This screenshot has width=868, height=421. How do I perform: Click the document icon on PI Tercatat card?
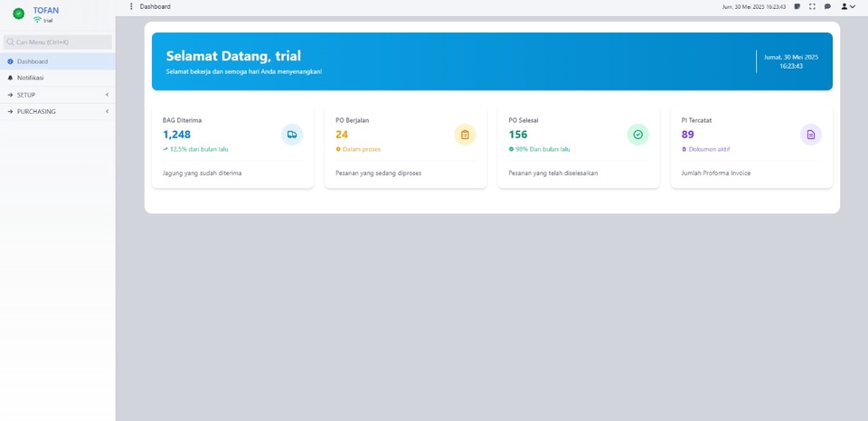coord(811,135)
